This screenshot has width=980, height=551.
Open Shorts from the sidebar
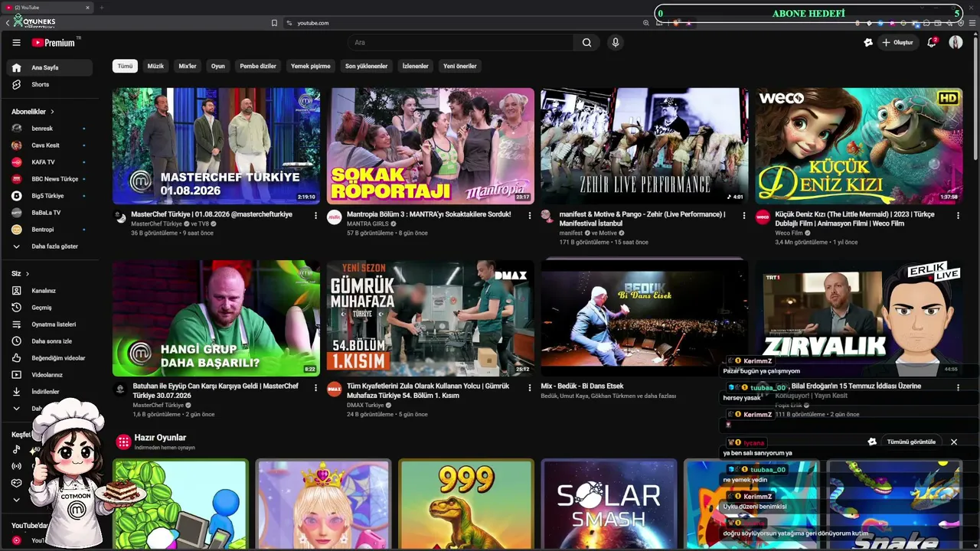coord(50,84)
